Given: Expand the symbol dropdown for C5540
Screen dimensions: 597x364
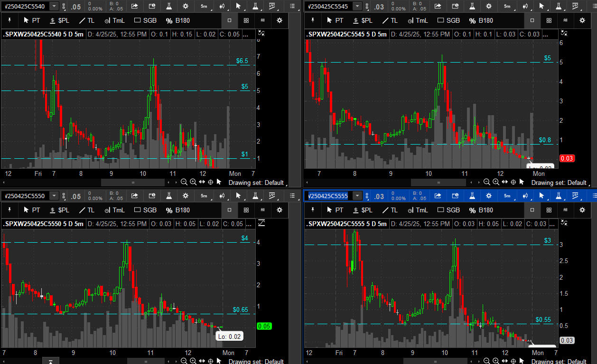Looking at the screenshot, I should (x=55, y=6).
